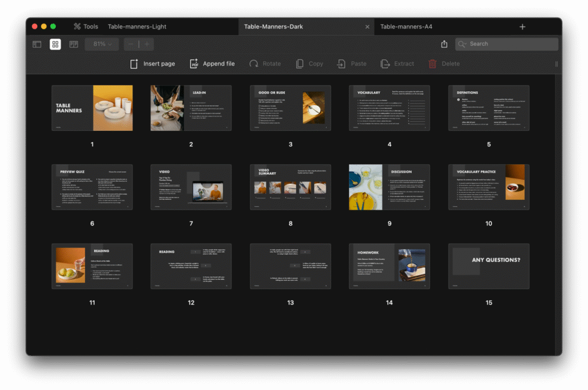Switch to the Table-manners-A4 tab
The image size is (588, 390).
point(406,26)
